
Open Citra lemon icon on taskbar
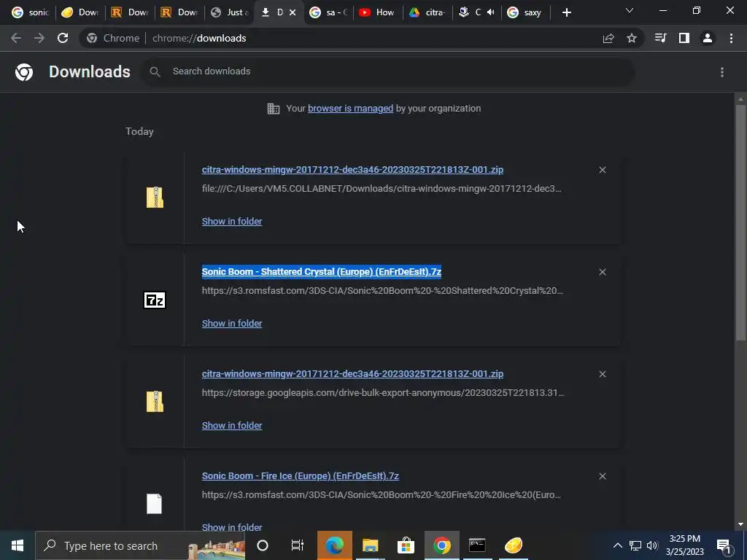pos(514,545)
